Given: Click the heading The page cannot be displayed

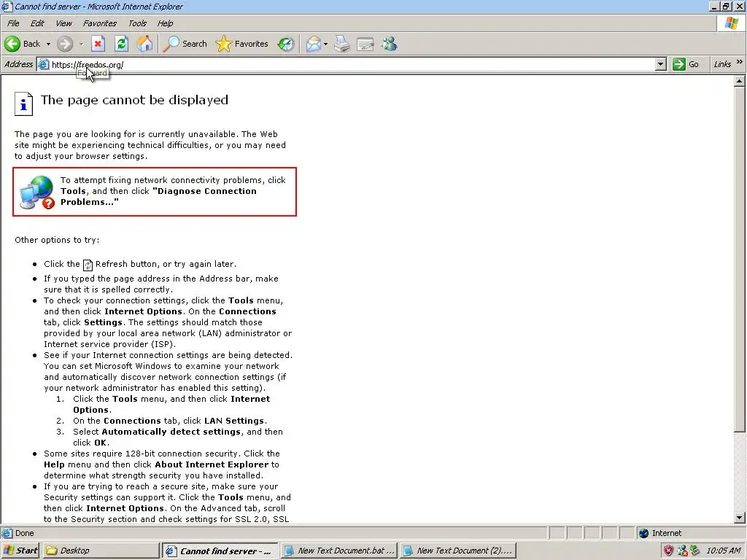Looking at the screenshot, I should 134,100.
